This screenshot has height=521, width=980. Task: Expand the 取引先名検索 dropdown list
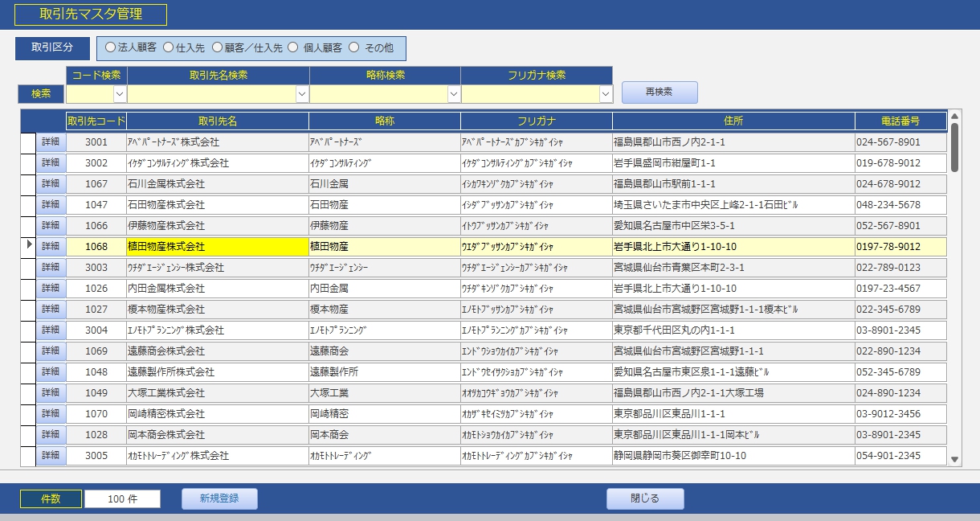(x=302, y=94)
